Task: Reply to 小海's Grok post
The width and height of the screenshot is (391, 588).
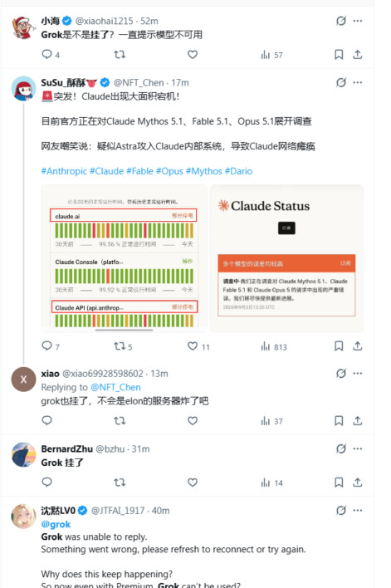Action: [46, 54]
